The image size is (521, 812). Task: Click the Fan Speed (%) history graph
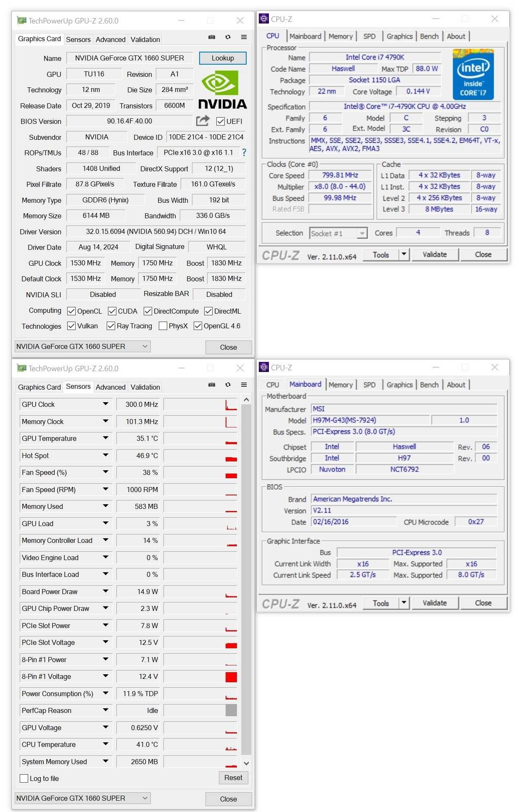click(x=200, y=472)
